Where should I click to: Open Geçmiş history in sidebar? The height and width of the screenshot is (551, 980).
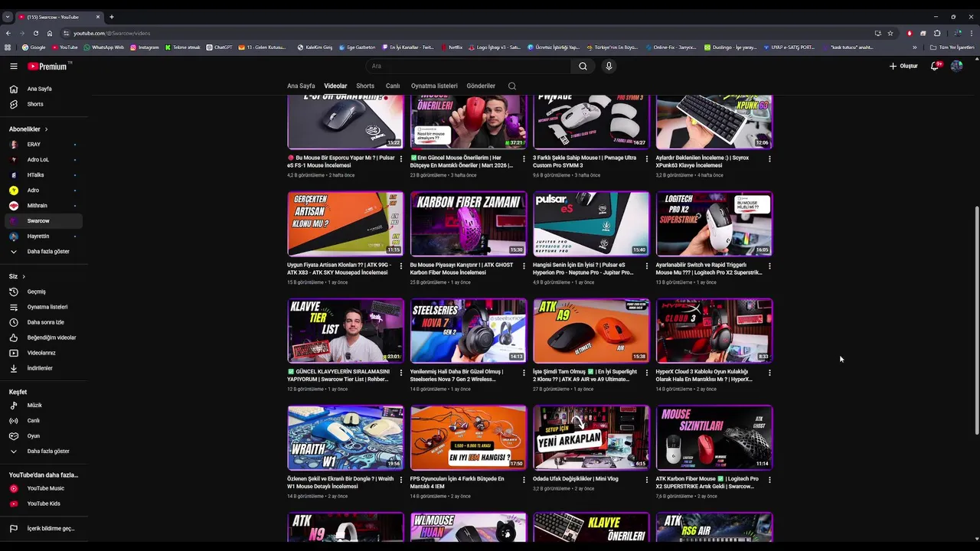click(44, 292)
